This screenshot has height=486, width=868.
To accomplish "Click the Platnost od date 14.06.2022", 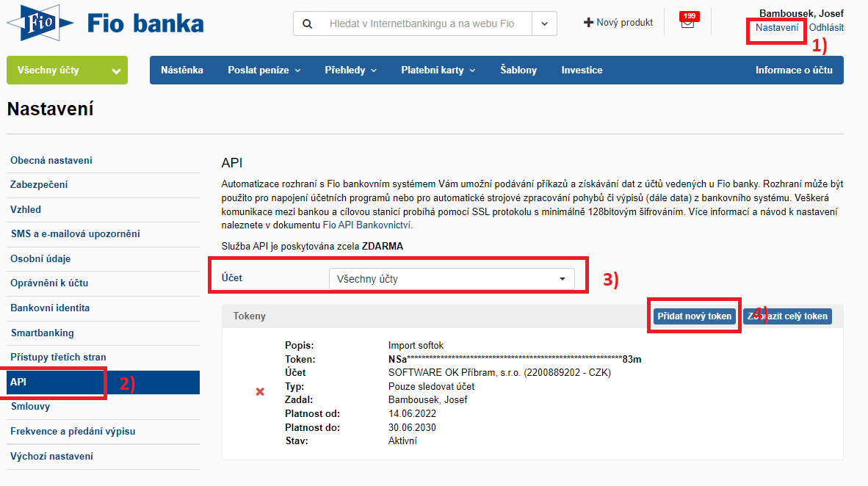I will click(x=412, y=414).
